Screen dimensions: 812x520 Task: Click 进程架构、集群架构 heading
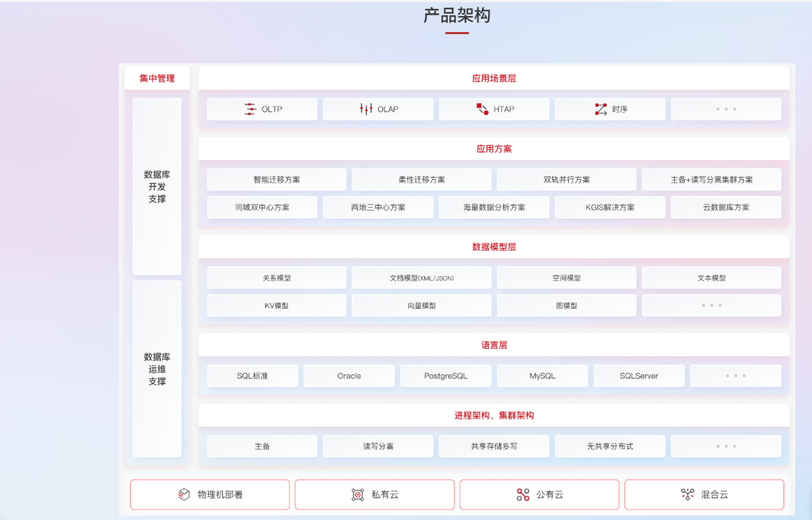coord(494,415)
